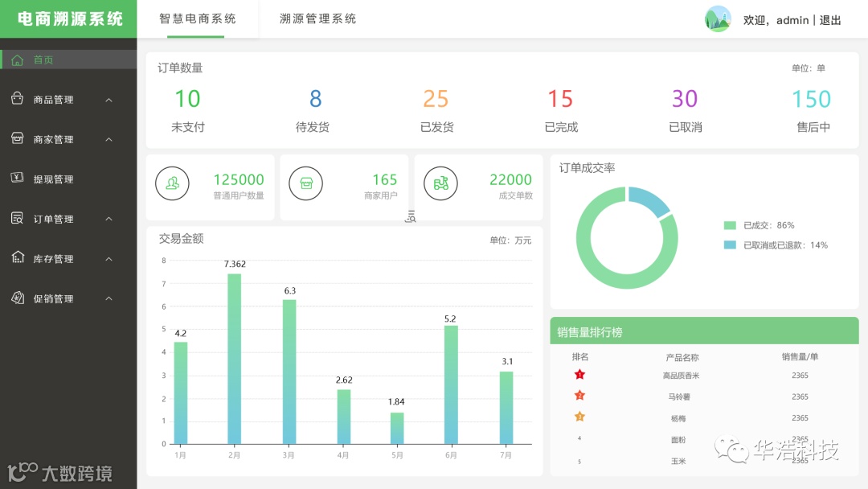Click the 待发货 count of 8
868x489 pixels.
point(315,99)
